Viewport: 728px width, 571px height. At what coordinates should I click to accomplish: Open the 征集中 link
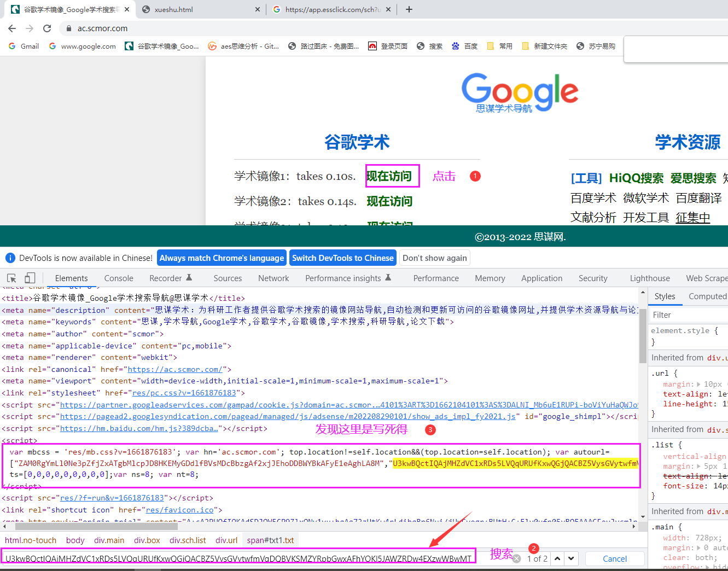[693, 218]
